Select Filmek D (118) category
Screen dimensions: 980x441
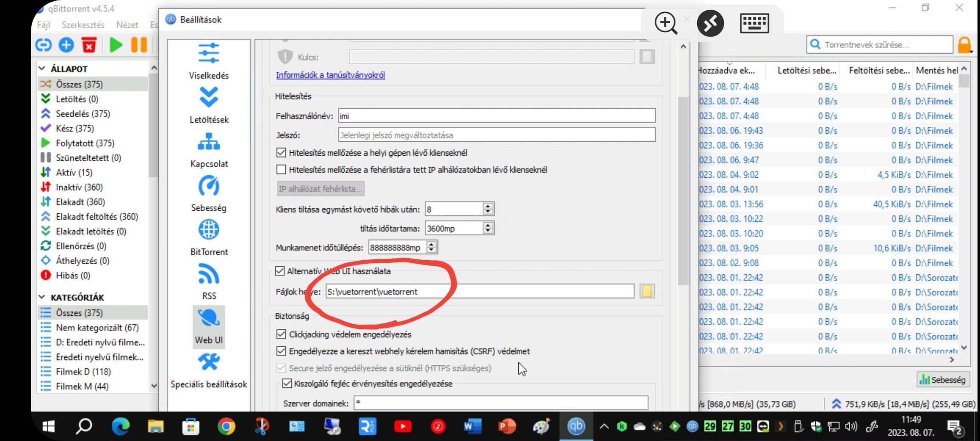pyautogui.click(x=83, y=372)
